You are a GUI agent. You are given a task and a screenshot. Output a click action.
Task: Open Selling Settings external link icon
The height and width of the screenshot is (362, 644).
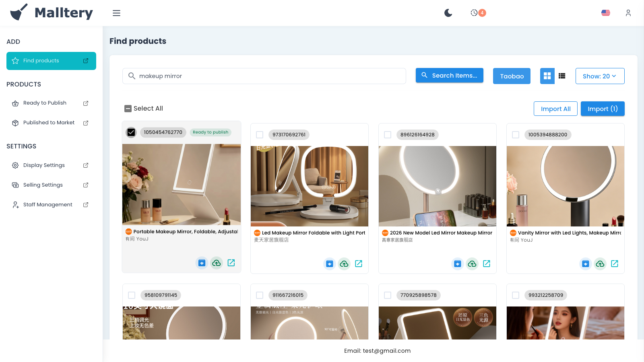tap(86, 185)
